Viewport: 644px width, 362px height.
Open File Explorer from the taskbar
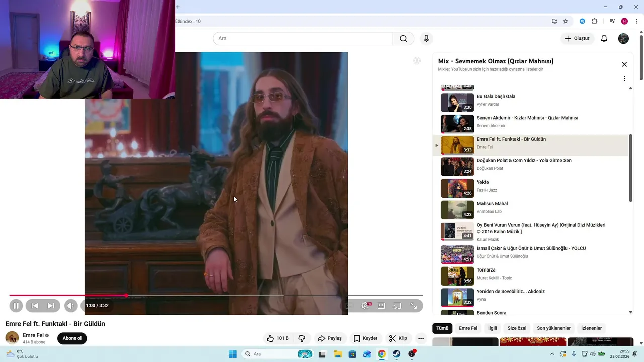click(337, 354)
